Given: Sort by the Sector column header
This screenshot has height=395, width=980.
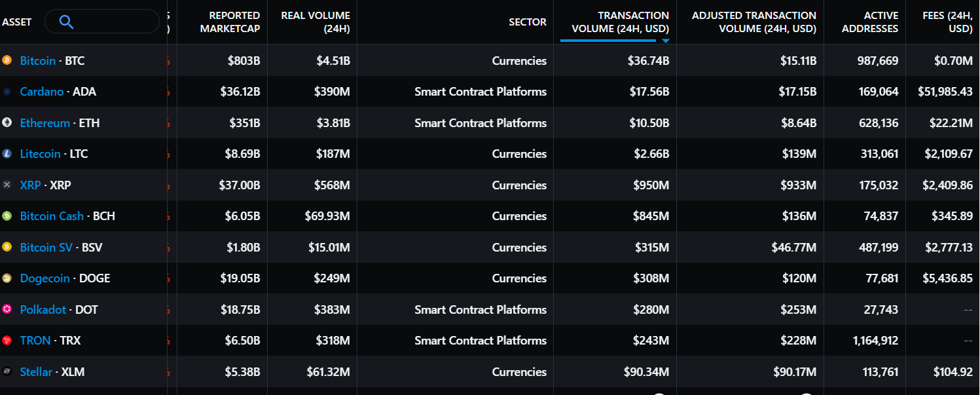Looking at the screenshot, I should click(x=528, y=22).
